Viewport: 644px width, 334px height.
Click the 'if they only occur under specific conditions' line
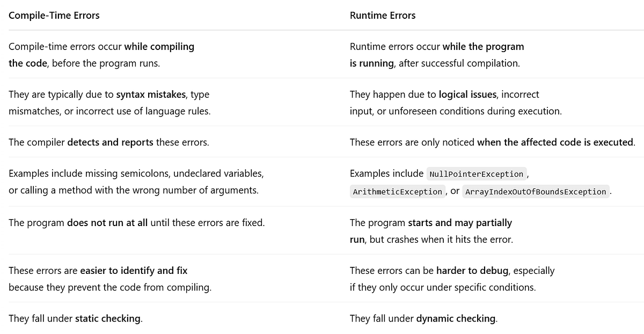click(x=443, y=287)
